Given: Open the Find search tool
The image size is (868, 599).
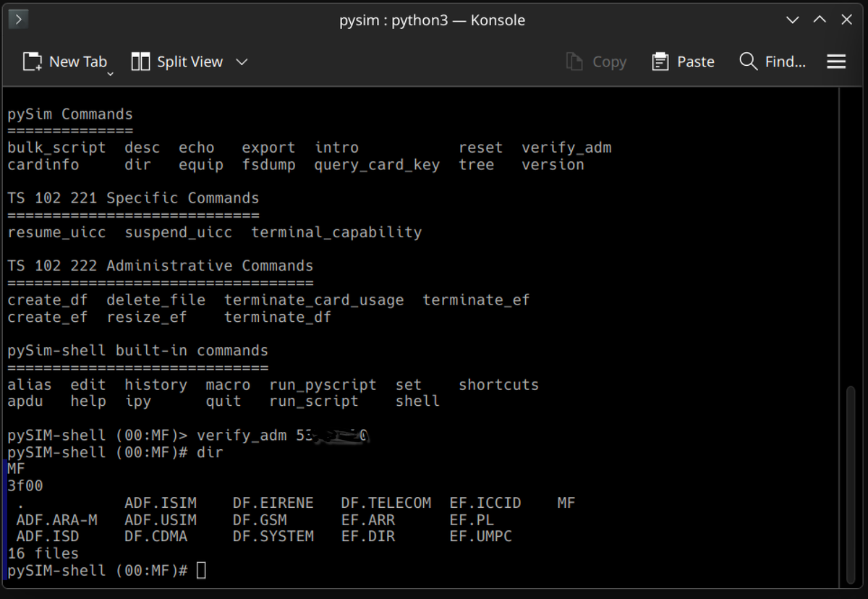Looking at the screenshot, I should click(773, 62).
